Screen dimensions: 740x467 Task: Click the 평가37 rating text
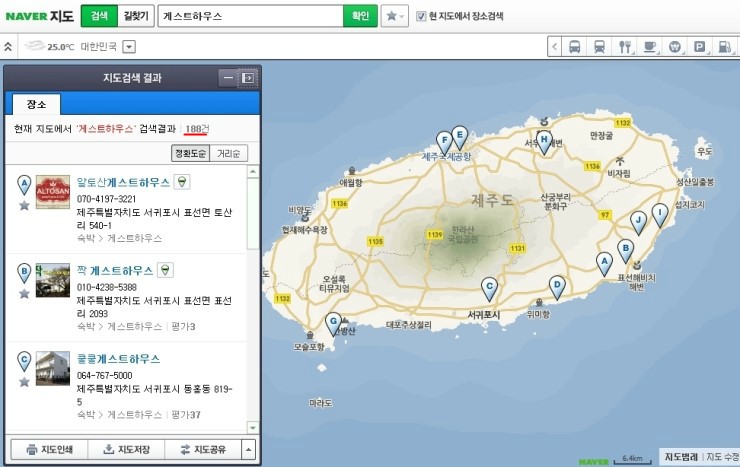click(x=186, y=415)
